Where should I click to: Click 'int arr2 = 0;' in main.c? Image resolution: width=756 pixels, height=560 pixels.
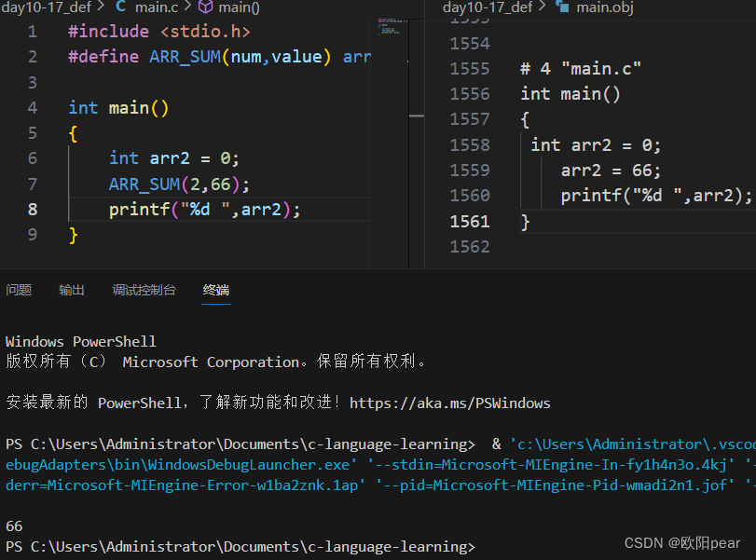coord(173,158)
